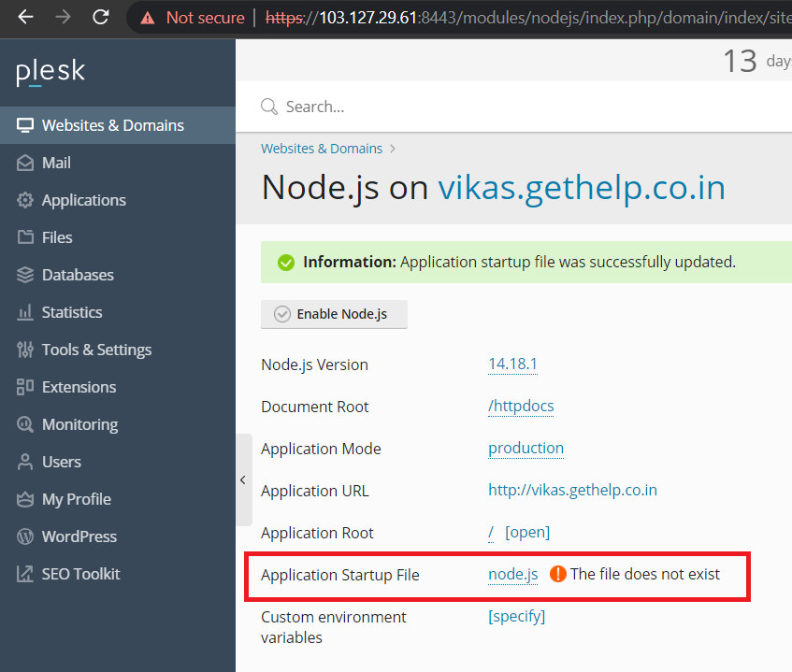Click the [specify] custom environment variables link

click(517, 617)
